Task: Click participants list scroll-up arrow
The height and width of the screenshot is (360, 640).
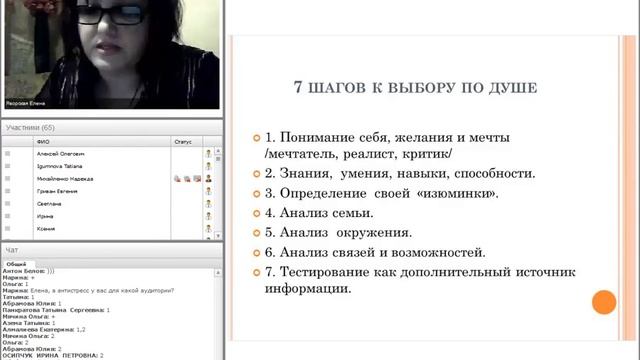Action: [x=218, y=151]
